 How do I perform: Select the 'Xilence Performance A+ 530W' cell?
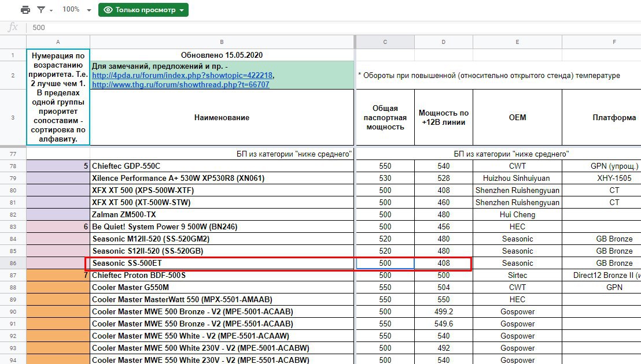[x=222, y=179]
